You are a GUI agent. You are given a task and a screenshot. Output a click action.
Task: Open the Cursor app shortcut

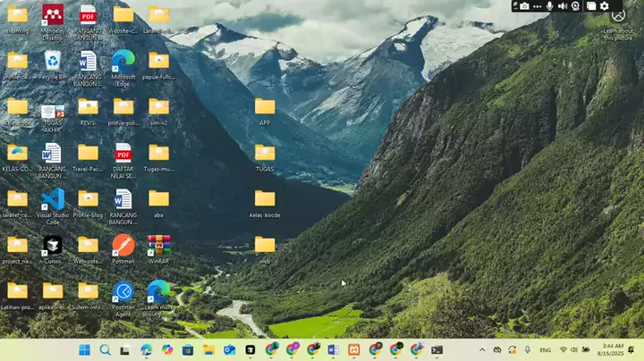pos(52,244)
